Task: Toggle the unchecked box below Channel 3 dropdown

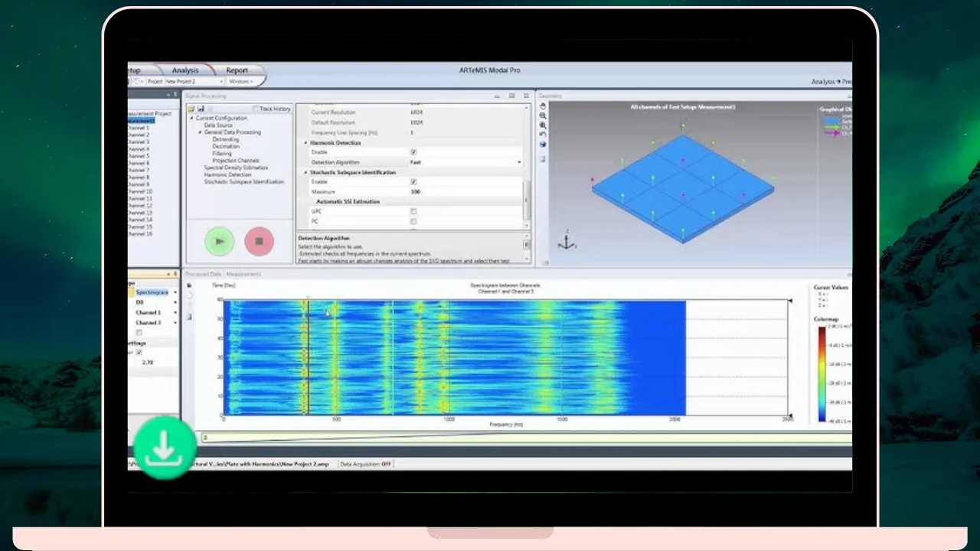Action: click(139, 333)
